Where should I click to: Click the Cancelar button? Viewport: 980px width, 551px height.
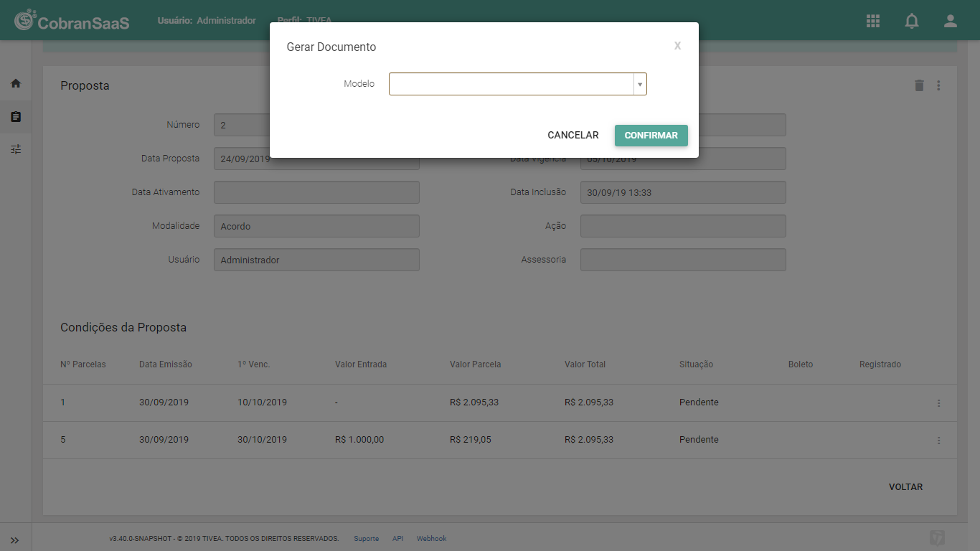(573, 136)
